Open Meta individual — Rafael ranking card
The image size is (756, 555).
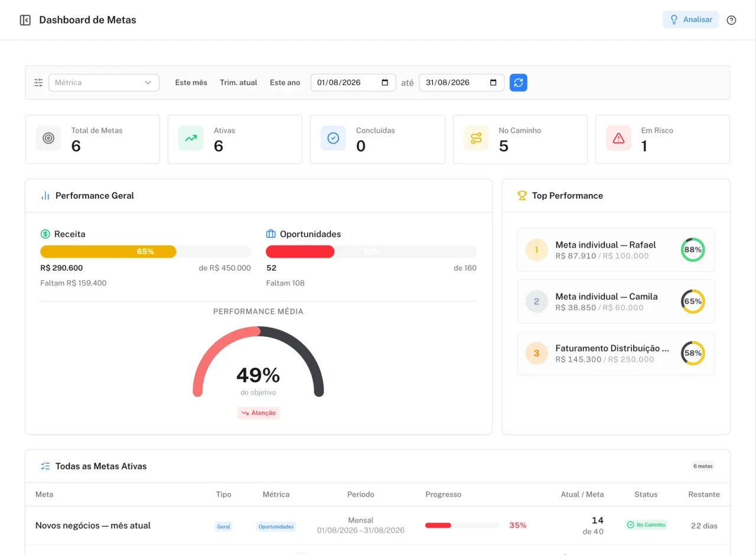[616, 250]
